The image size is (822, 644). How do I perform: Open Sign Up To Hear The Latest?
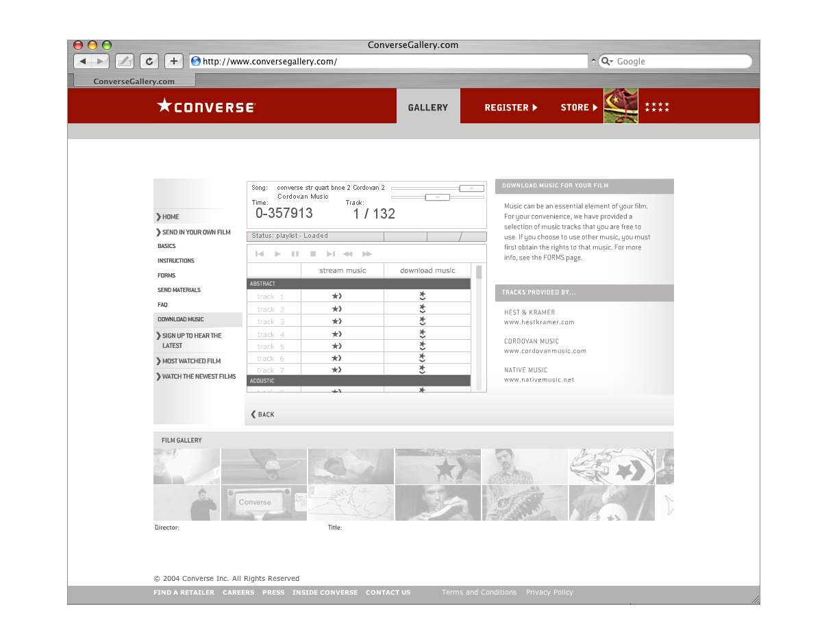point(189,340)
